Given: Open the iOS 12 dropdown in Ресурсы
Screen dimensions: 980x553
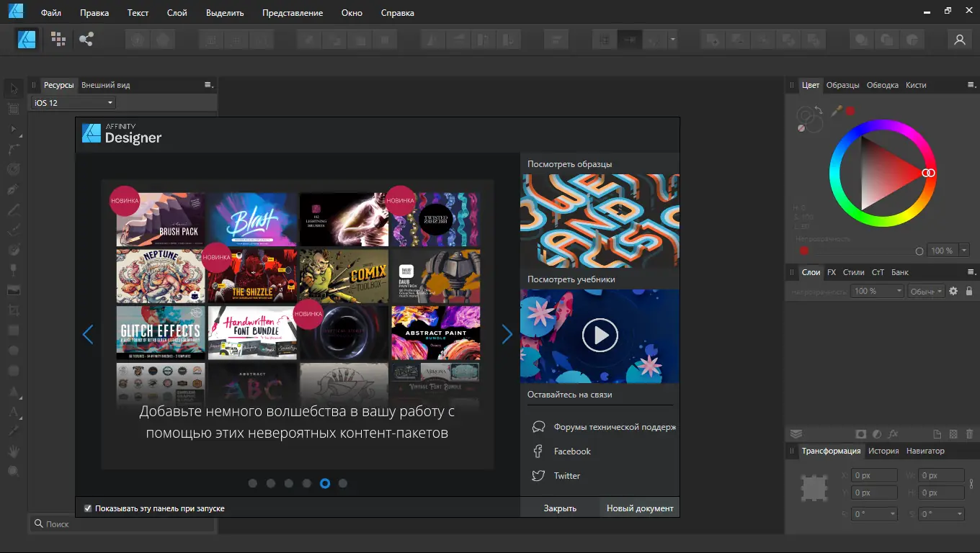Looking at the screenshot, I should [x=73, y=103].
